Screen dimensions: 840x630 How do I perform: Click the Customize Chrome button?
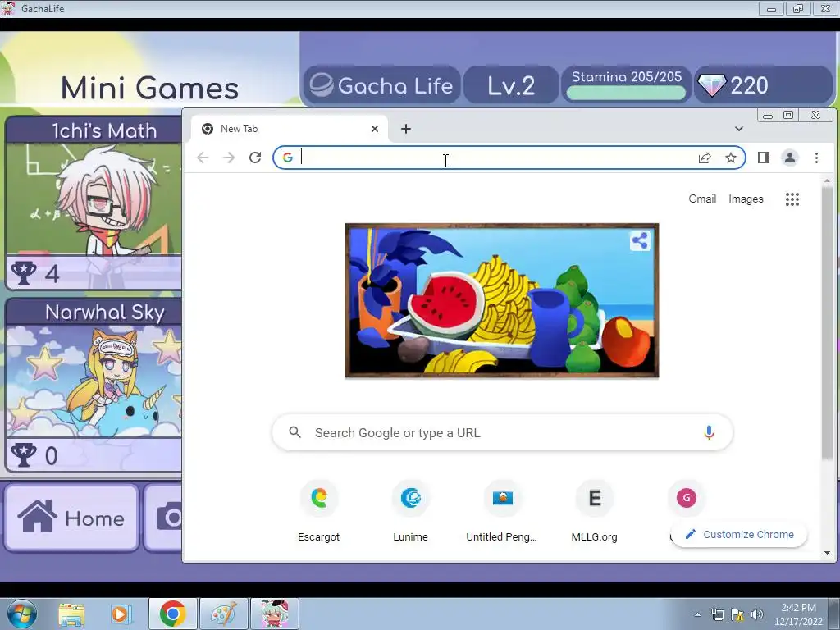tap(739, 534)
